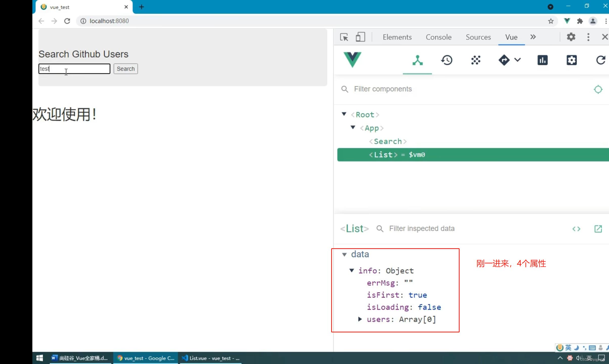Switch to the Sources tab
The image size is (609, 364).
(478, 37)
